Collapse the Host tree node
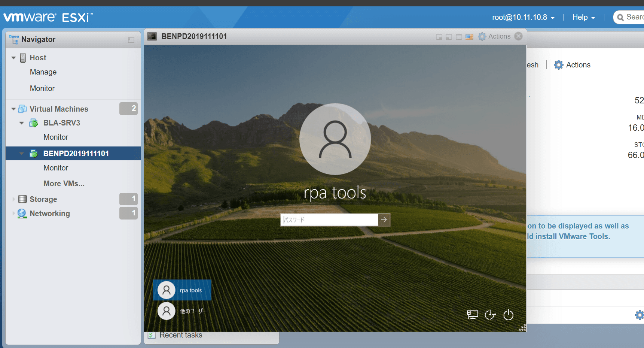This screenshot has height=348, width=644. (x=13, y=58)
